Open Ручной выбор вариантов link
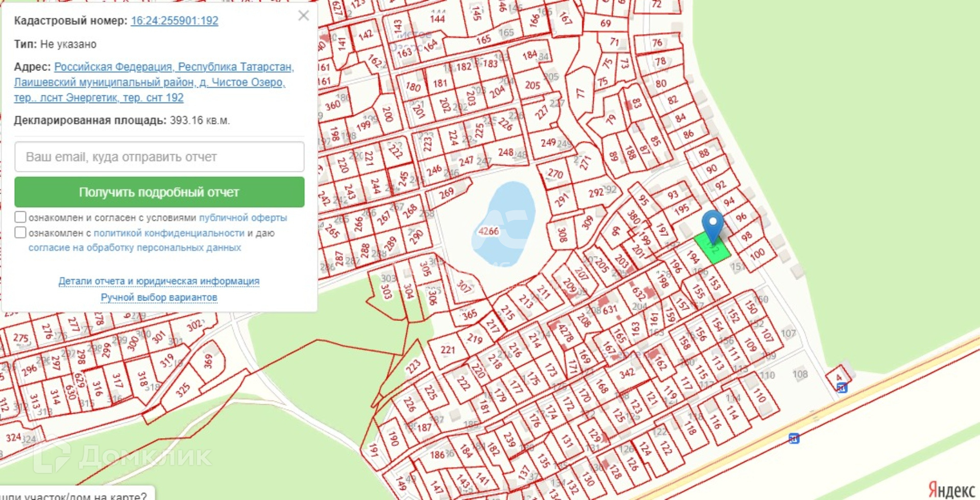Screen dimensions: 980x500 click(x=159, y=297)
